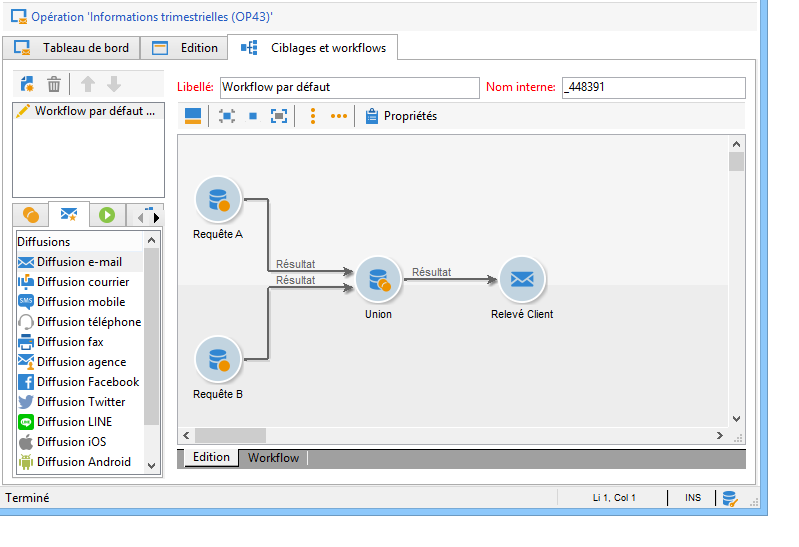This screenshot has height=547, width=799.
Task: Select Diffusion mobile SMS activity
Action: coord(80,302)
